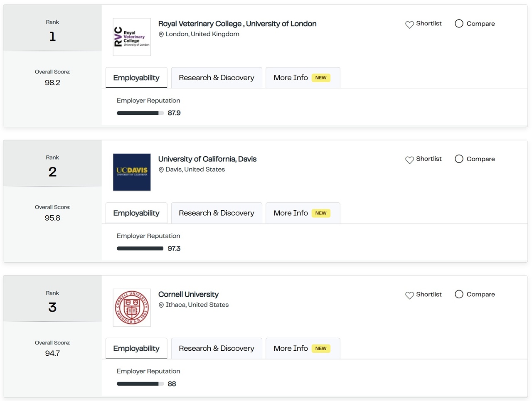Toggle Compare for Cornell University
The height and width of the screenshot is (401, 532).
tap(459, 294)
